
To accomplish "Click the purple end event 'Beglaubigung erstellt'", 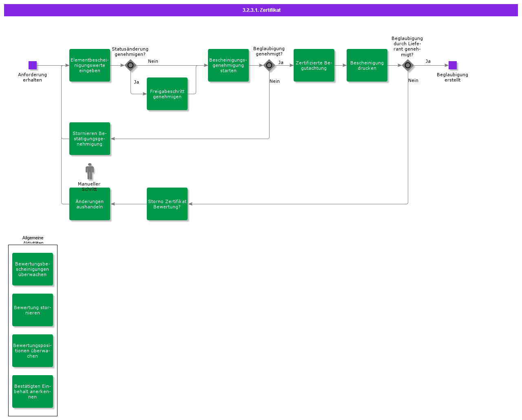I will [x=452, y=65].
